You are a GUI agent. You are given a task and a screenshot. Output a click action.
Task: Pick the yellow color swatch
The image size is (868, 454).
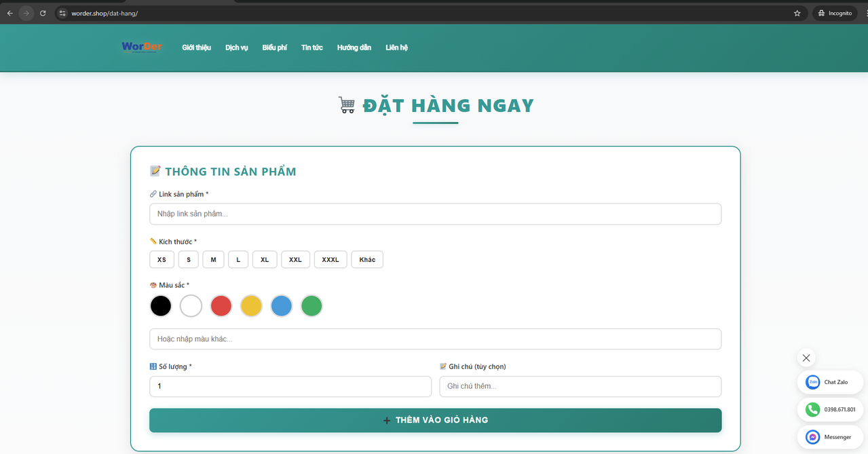[251, 306]
